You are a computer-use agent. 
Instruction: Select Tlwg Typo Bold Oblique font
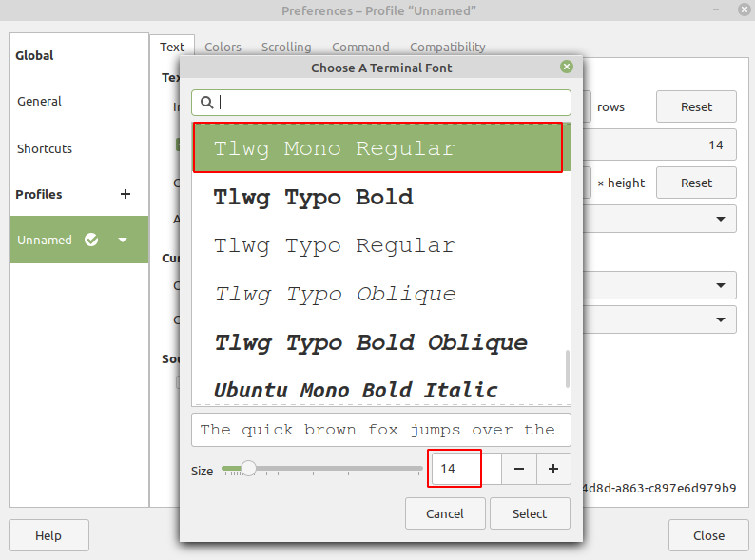click(371, 342)
